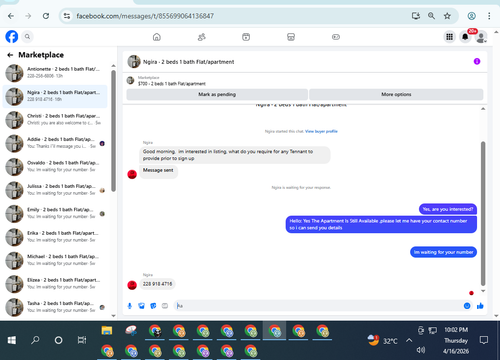This screenshot has height=360, width=500.
Task: Go to Home feed icon
Action: tap(157, 37)
